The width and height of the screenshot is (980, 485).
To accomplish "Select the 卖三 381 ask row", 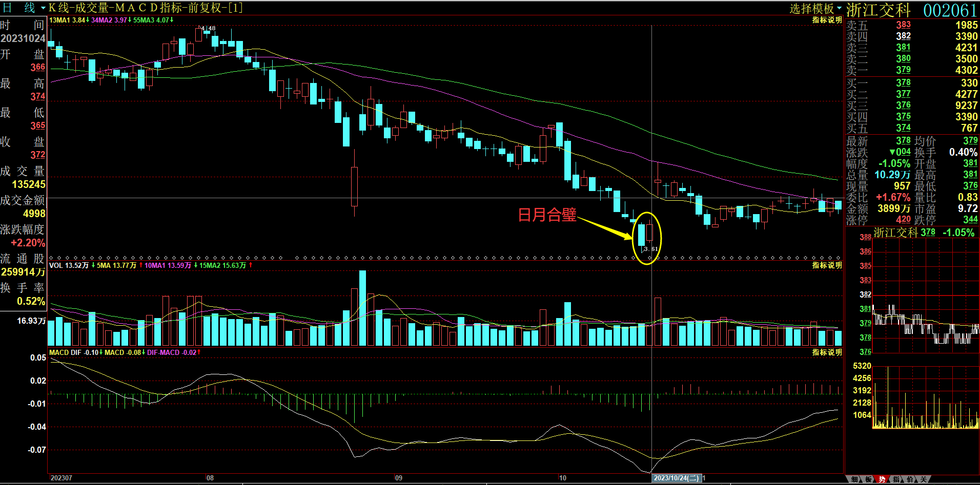I will (912, 48).
